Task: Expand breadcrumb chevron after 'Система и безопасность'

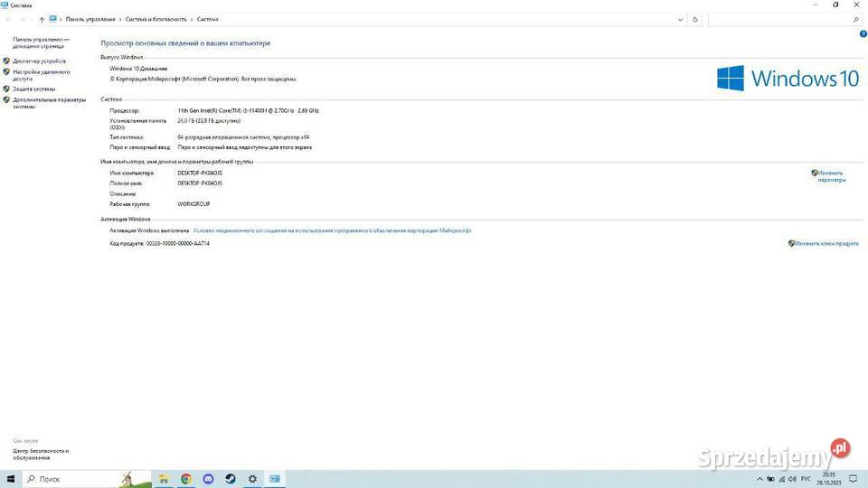Action: click(x=192, y=19)
